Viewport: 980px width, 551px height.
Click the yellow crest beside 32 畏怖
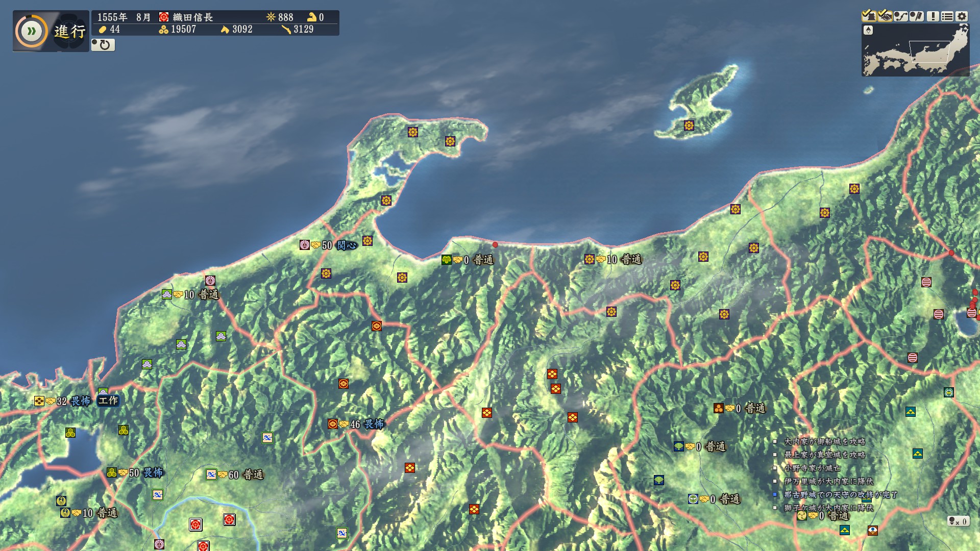point(39,401)
